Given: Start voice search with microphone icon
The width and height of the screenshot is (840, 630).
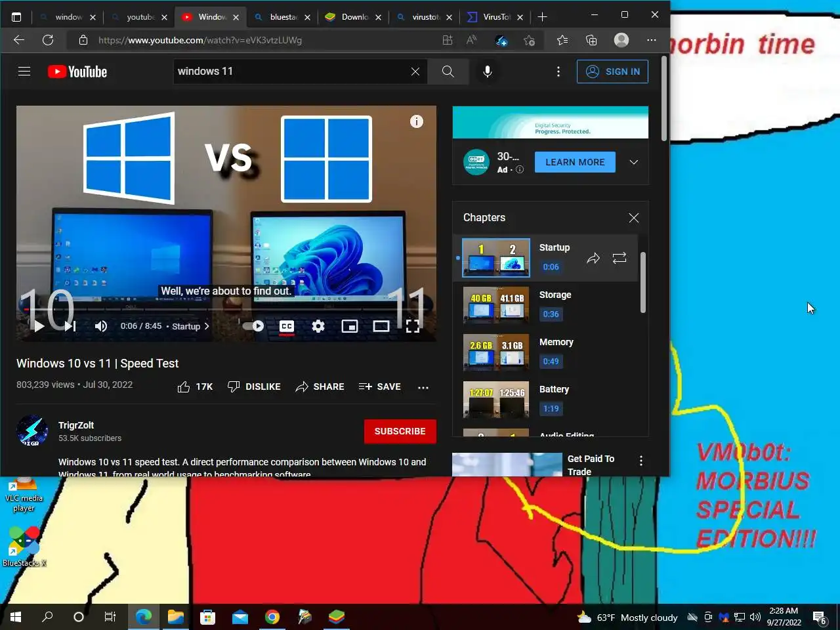Looking at the screenshot, I should tap(488, 72).
